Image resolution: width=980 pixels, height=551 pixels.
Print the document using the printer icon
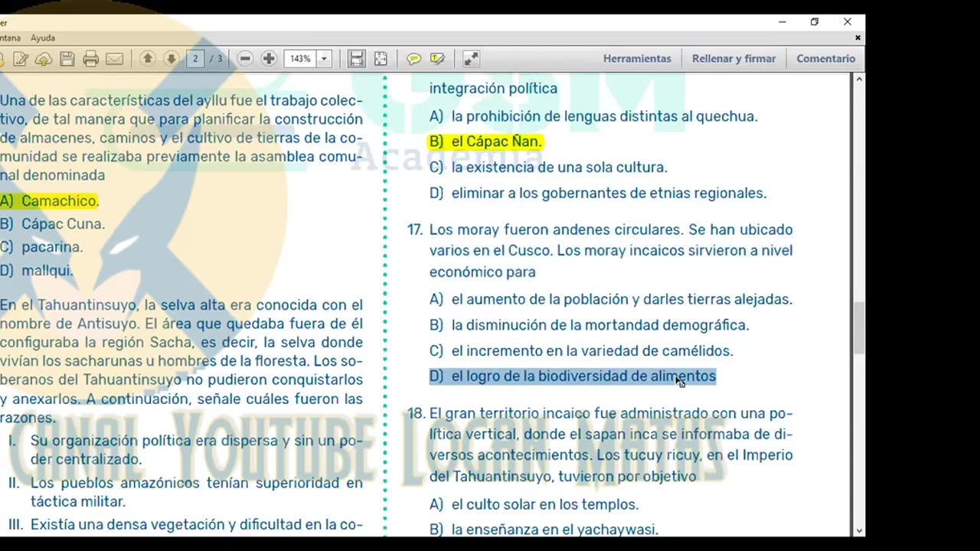(91, 59)
